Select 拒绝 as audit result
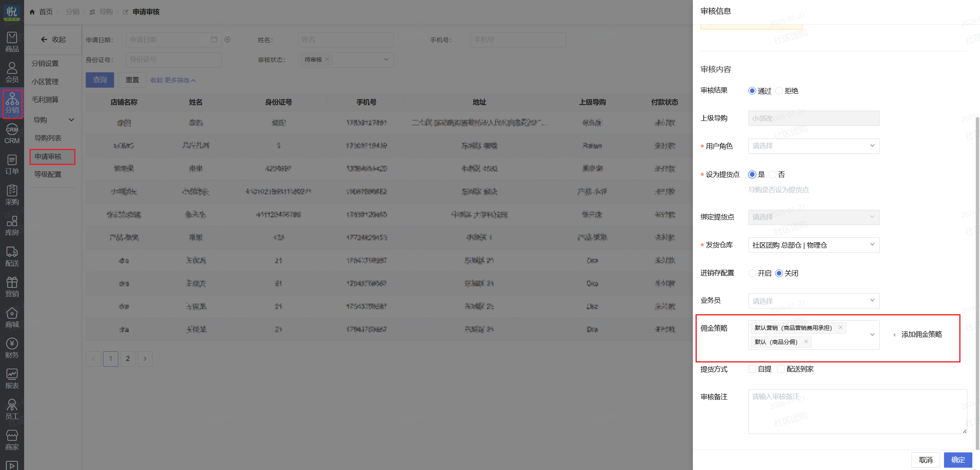 [779, 91]
